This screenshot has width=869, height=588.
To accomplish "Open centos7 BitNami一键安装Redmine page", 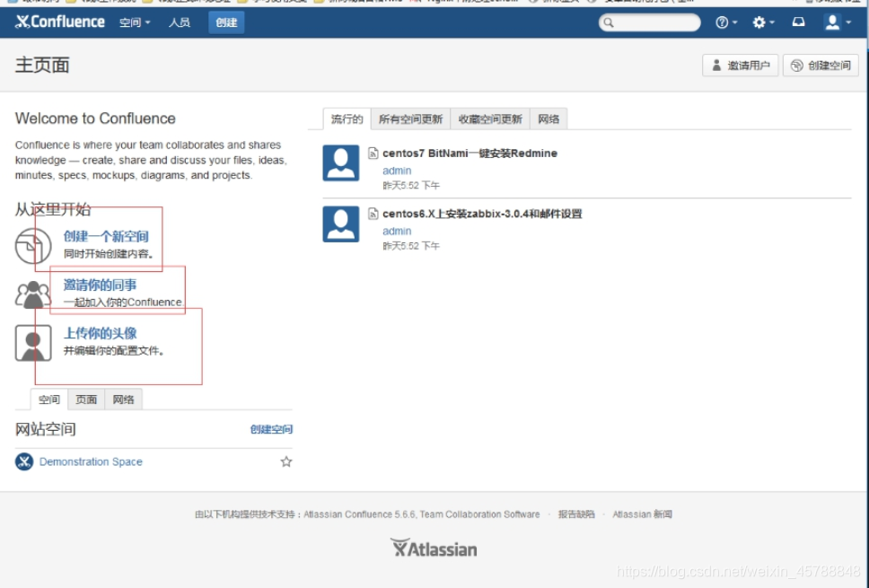I will [x=470, y=153].
